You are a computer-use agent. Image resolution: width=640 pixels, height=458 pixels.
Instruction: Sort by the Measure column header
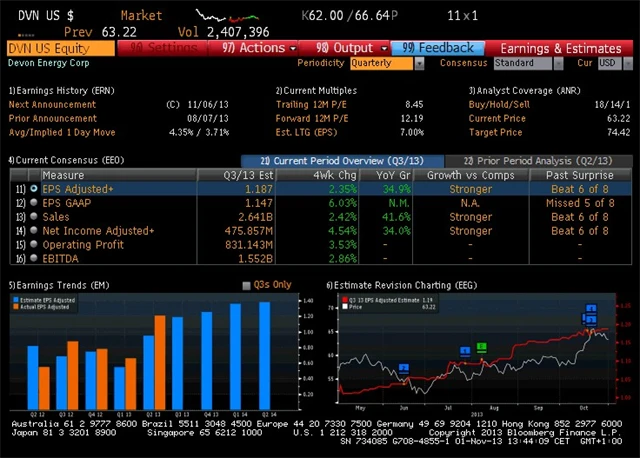119,175
